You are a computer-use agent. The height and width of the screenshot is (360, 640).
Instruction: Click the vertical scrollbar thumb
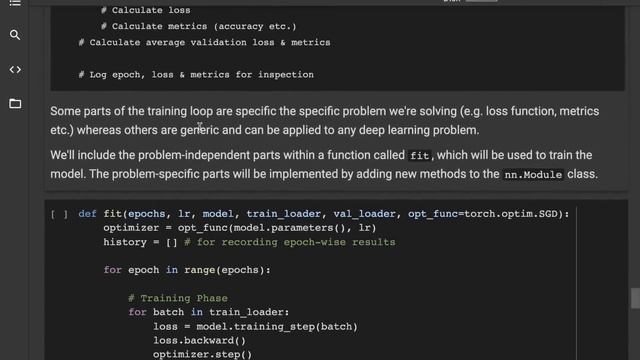click(x=635, y=298)
